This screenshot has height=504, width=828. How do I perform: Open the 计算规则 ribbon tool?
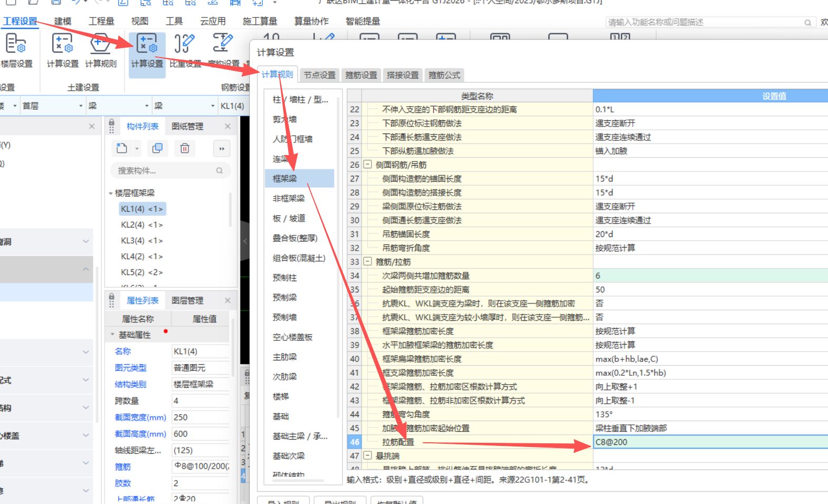[x=101, y=51]
